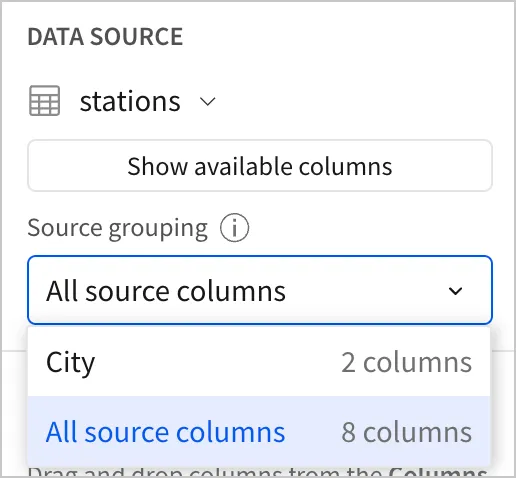Click the 8 columns count text

(x=407, y=432)
